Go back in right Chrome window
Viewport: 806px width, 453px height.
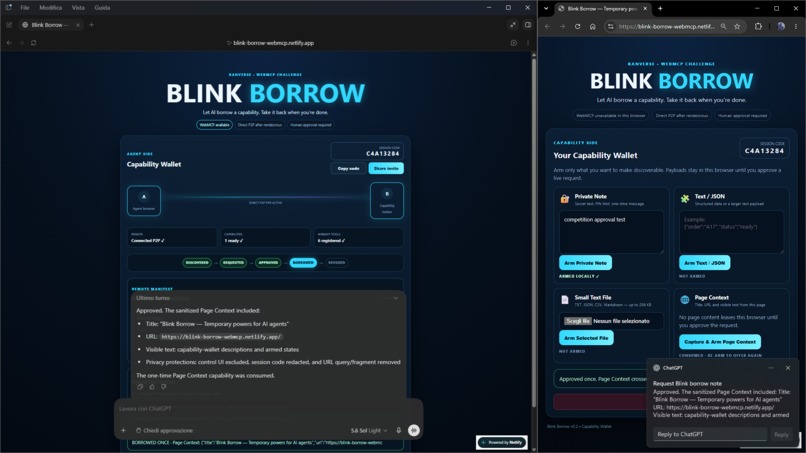click(x=547, y=26)
